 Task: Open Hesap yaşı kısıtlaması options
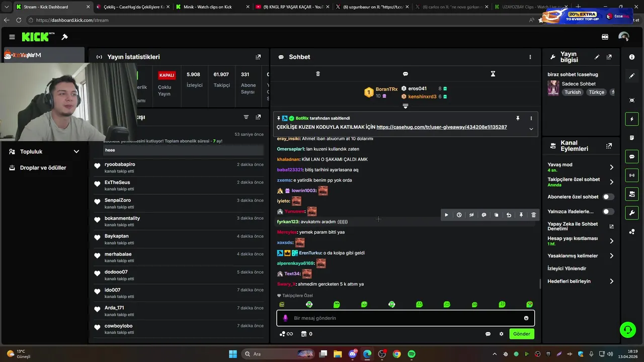[x=581, y=241]
